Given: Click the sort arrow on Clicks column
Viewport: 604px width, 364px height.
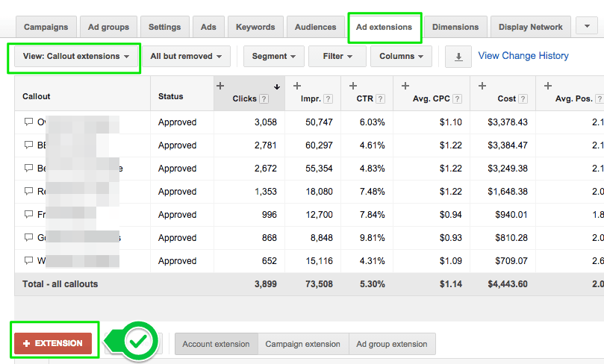Looking at the screenshot, I should coord(276,87).
